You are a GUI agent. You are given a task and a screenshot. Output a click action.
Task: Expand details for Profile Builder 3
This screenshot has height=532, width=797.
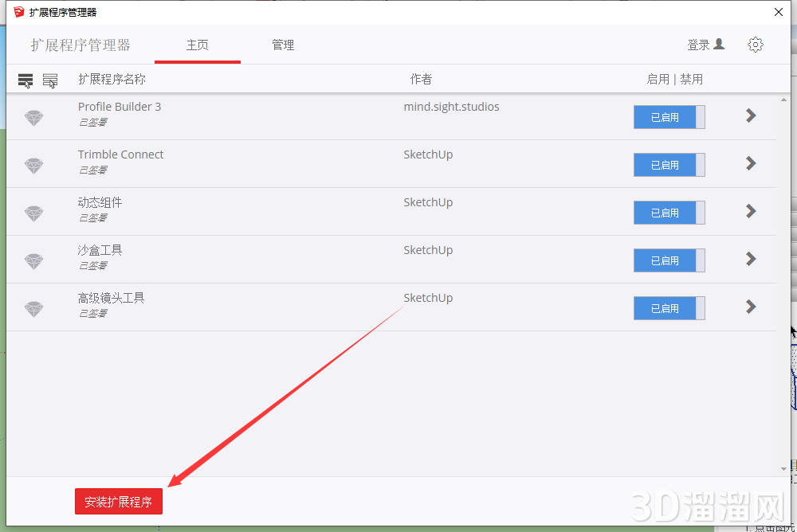tap(750, 115)
